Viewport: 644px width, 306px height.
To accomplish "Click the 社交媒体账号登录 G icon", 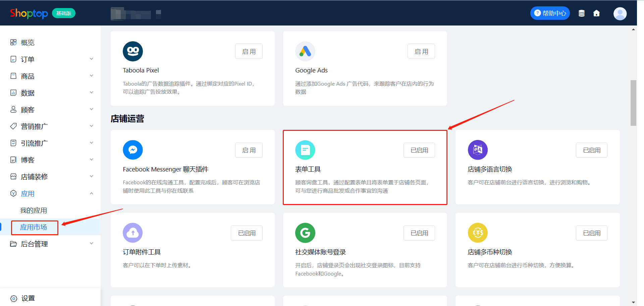I will point(305,233).
